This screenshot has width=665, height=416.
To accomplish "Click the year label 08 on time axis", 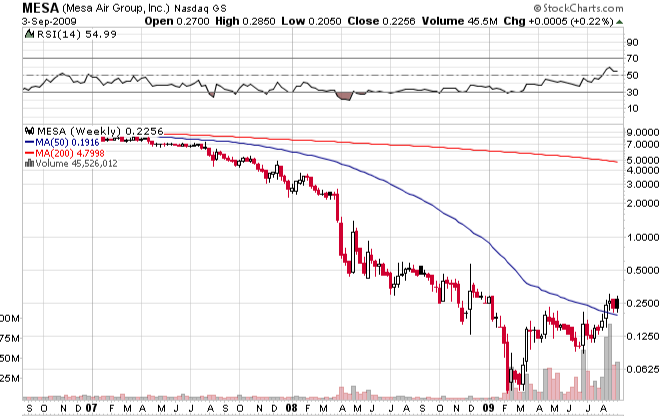I will (x=292, y=408).
